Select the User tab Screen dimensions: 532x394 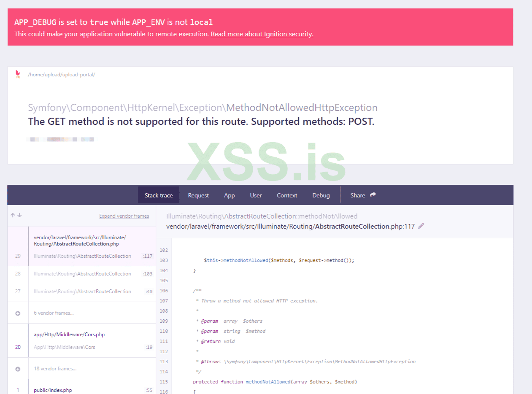pyautogui.click(x=256, y=195)
